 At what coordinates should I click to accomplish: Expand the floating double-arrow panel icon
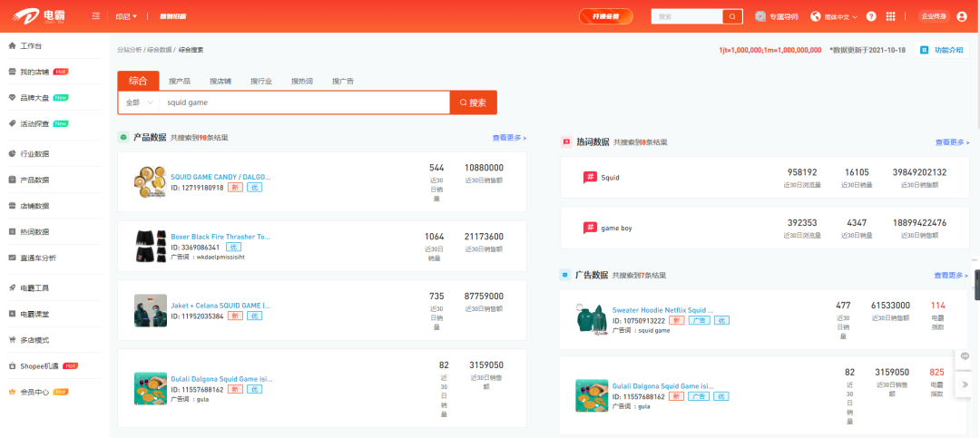pos(965,384)
